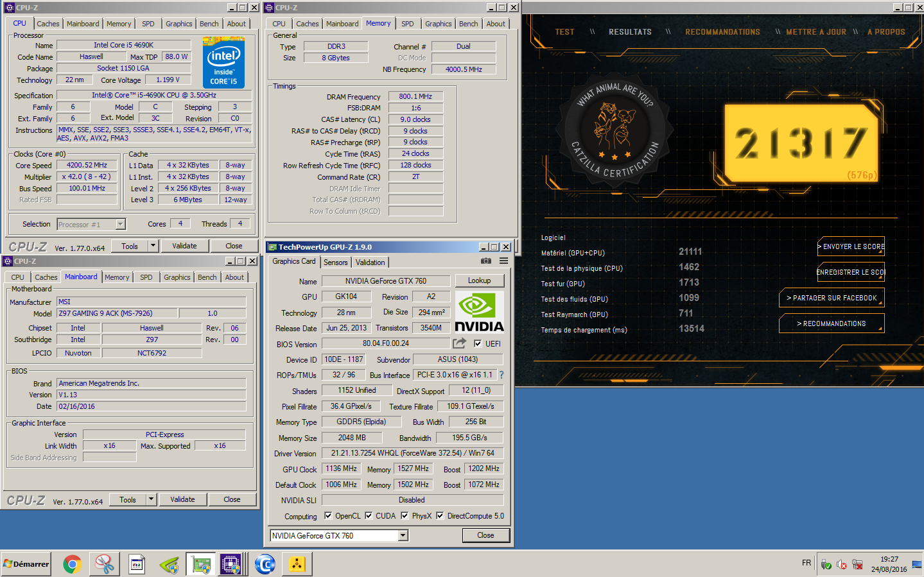Switch to GPU-Z via its taskbar icon
Screen dimensions: 924x577
click(201, 564)
